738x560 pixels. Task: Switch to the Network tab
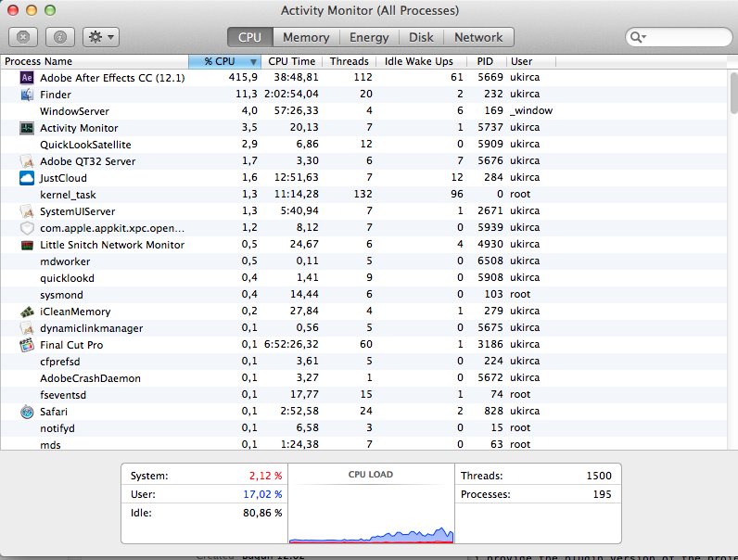pos(478,37)
